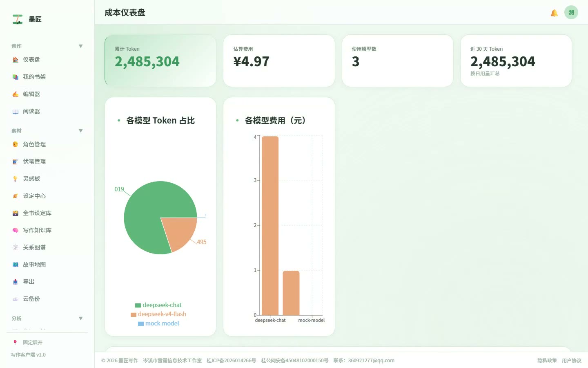Toggle deepseek-chat legend entry
588x368 pixels.
coord(158,305)
